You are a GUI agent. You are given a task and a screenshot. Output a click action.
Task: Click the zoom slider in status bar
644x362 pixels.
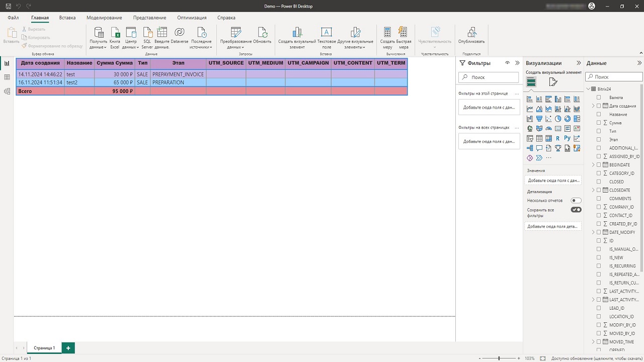pos(499,358)
